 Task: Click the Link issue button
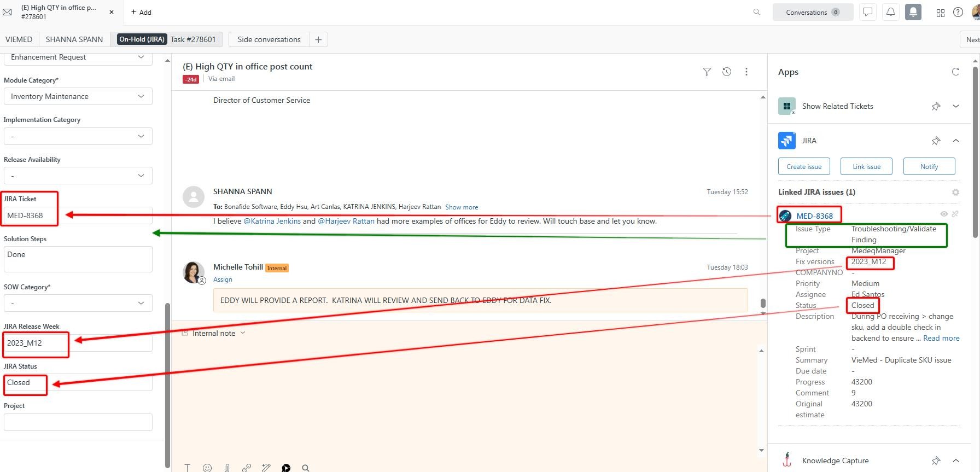[x=867, y=166]
